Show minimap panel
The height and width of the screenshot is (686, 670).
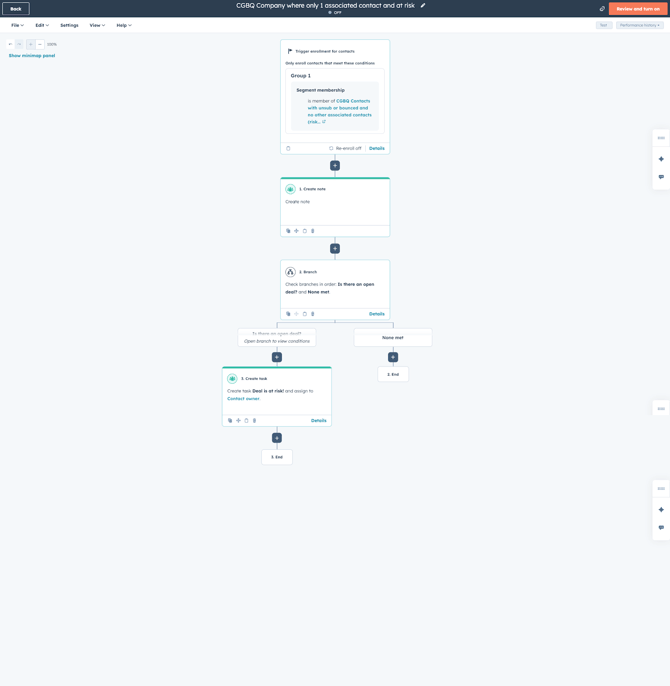[32, 56]
